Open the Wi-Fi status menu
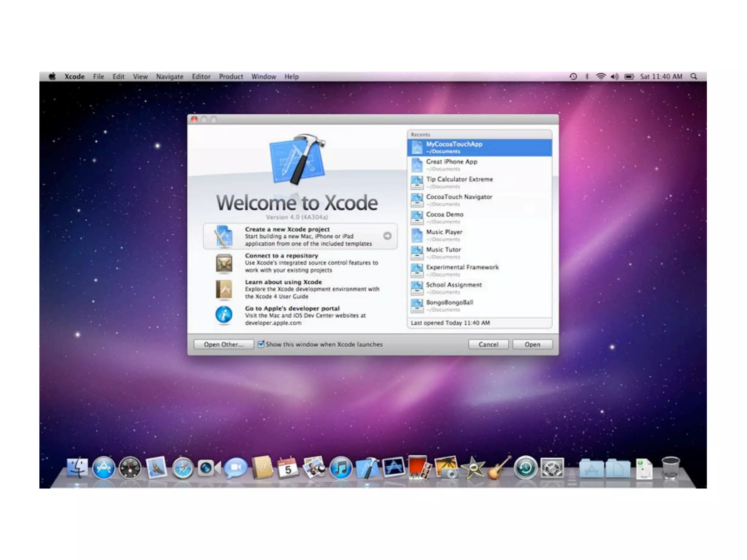 tap(600, 77)
